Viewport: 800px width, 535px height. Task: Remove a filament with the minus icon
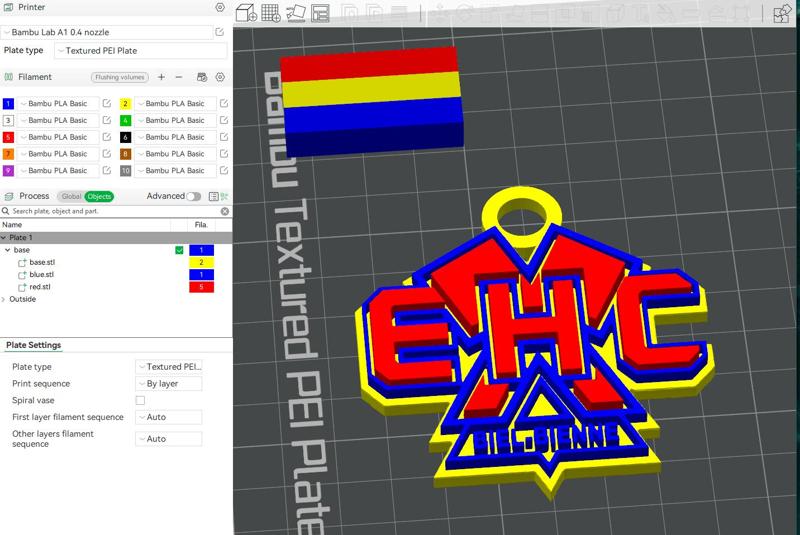[x=179, y=77]
